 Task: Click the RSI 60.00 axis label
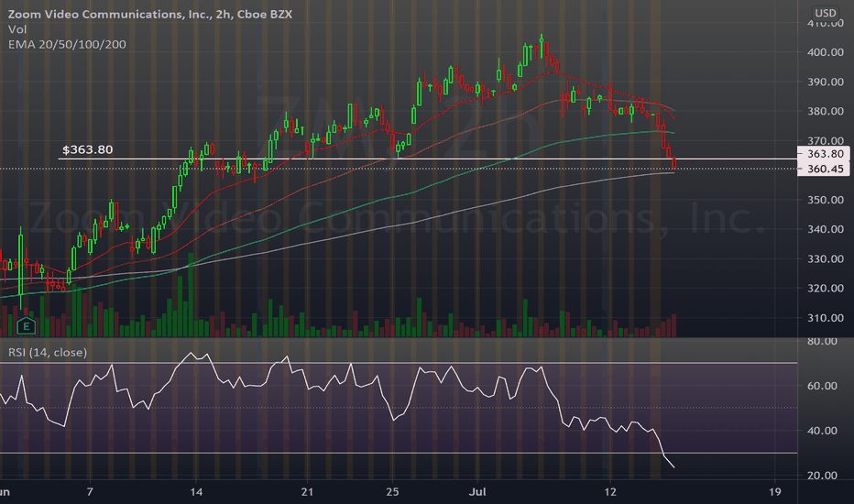822,386
